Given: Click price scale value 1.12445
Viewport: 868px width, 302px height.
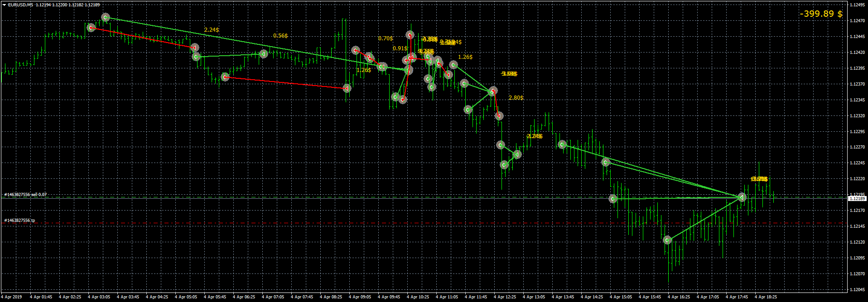Looking at the screenshot, I should (857, 37).
